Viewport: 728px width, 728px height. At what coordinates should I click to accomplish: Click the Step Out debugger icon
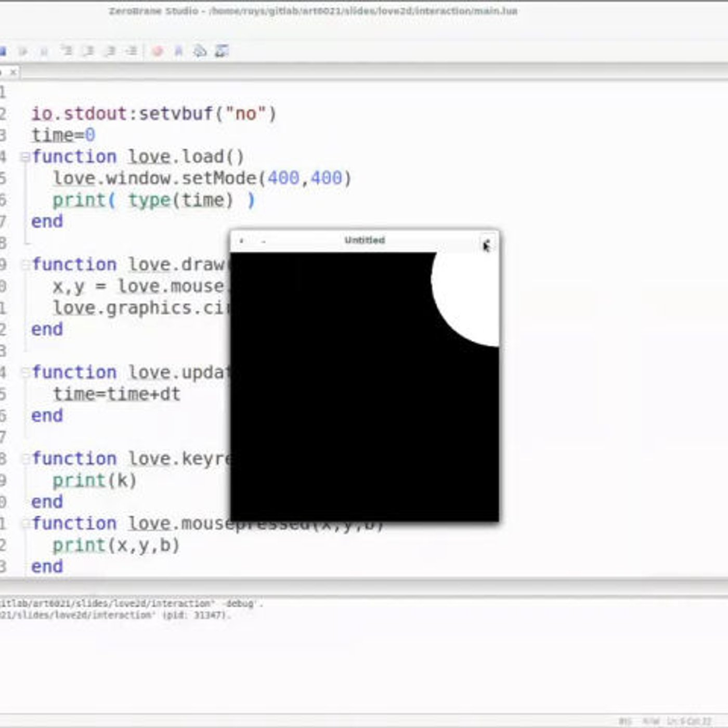[110, 50]
